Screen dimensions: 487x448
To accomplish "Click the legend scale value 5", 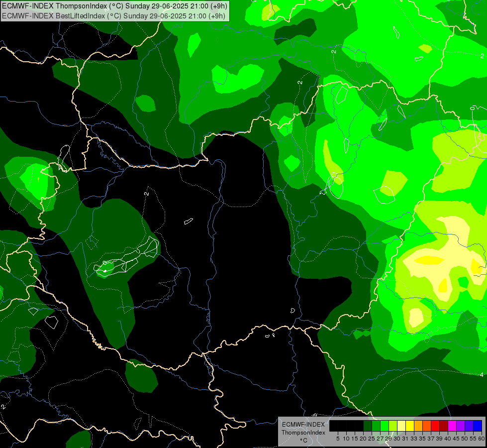I will 338,439.
